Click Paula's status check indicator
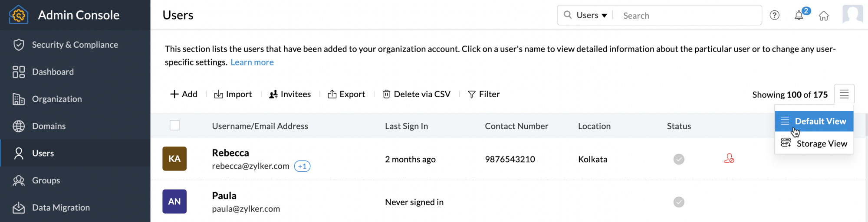The height and width of the screenshot is (222, 868). pyautogui.click(x=679, y=202)
